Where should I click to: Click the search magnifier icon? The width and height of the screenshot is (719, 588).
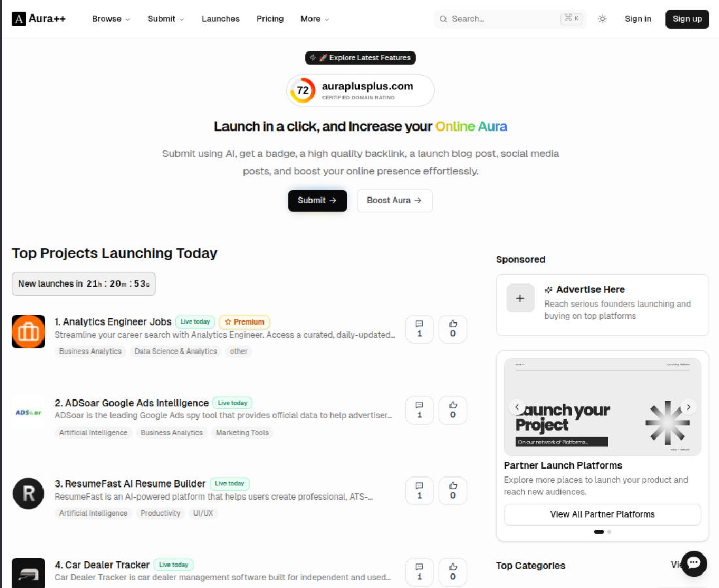[x=443, y=19]
